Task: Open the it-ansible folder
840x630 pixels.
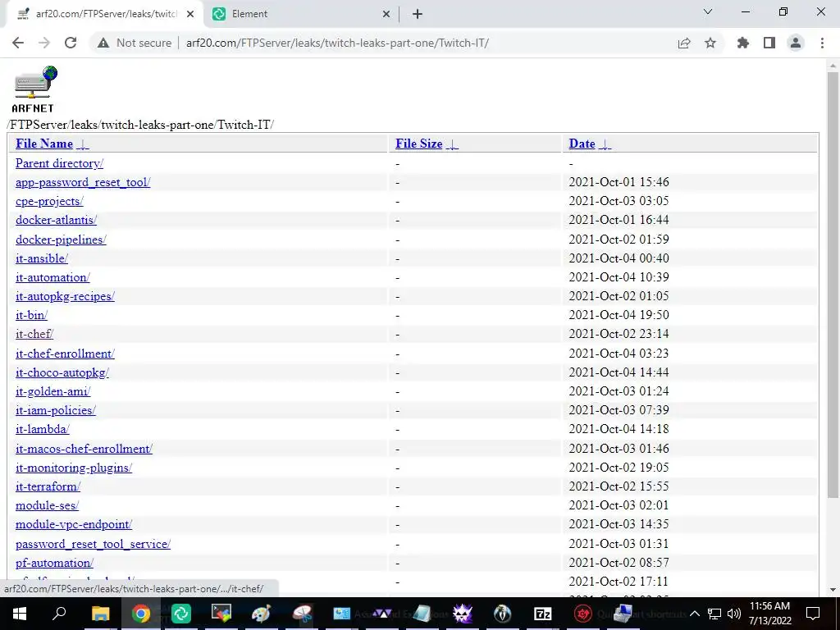Action: coord(42,258)
